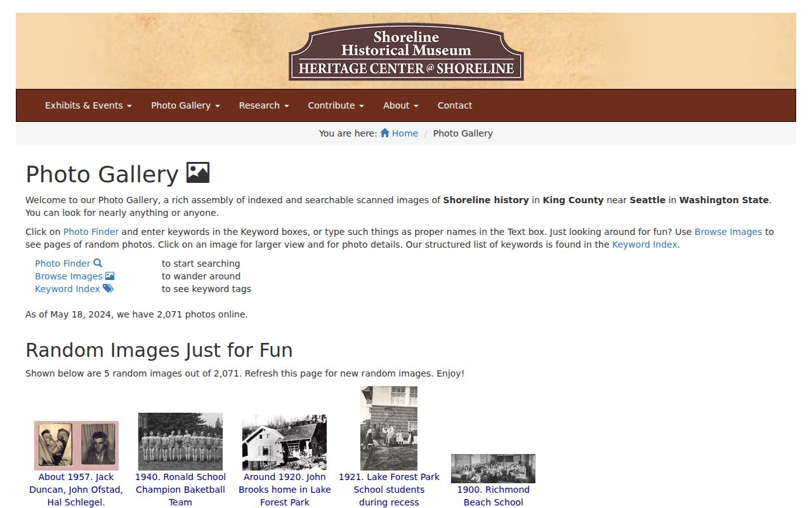
Task: Expand the About dropdown menu
Action: [401, 105]
